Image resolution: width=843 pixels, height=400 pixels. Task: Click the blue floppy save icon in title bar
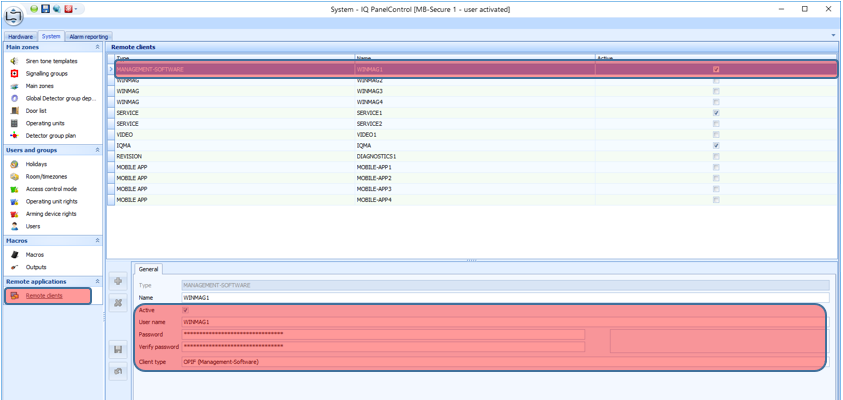point(45,9)
